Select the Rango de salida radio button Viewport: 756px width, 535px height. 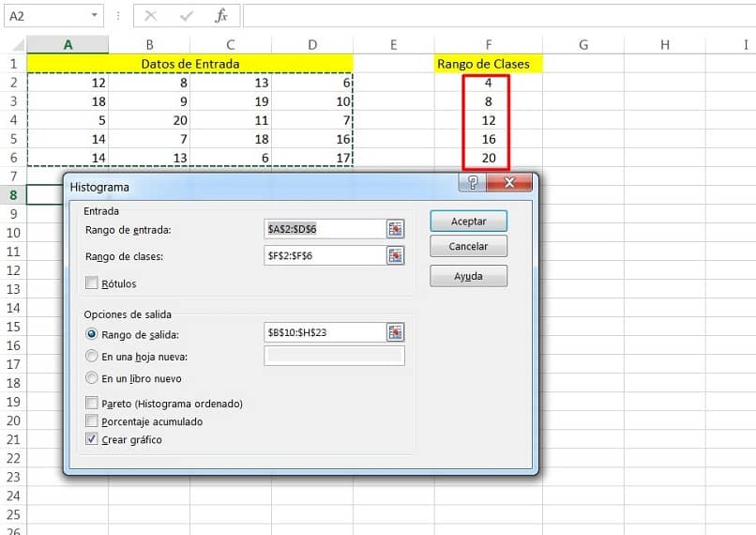[x=91, y=334]
